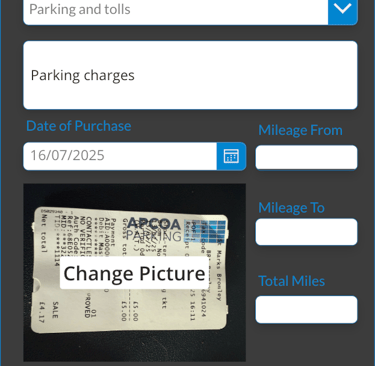This screenshot has width=375, height=366.
Task: Click the SALE text on the receipt photo
Action: pos(55,310)
